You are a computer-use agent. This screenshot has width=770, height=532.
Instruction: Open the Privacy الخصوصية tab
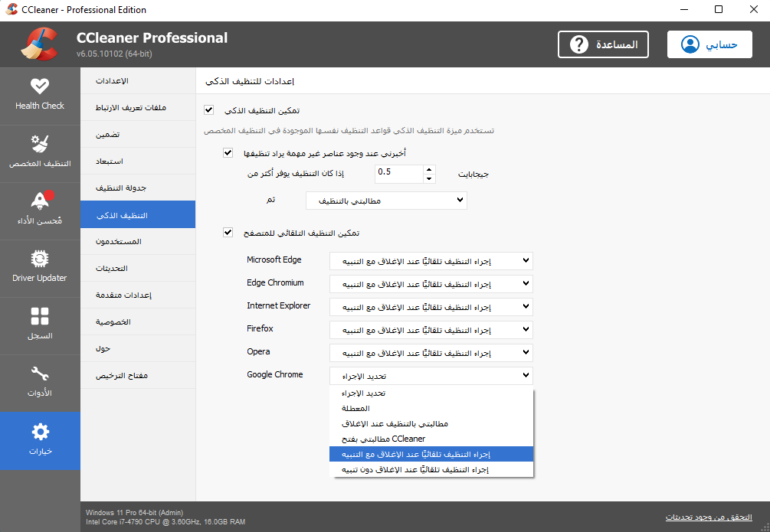click(x=138, y=322)
